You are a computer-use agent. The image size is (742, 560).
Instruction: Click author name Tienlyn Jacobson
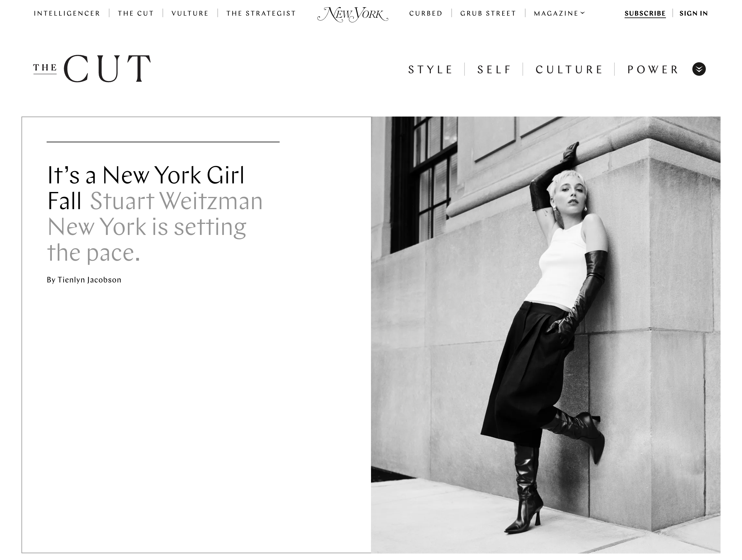tap(89, 280)
